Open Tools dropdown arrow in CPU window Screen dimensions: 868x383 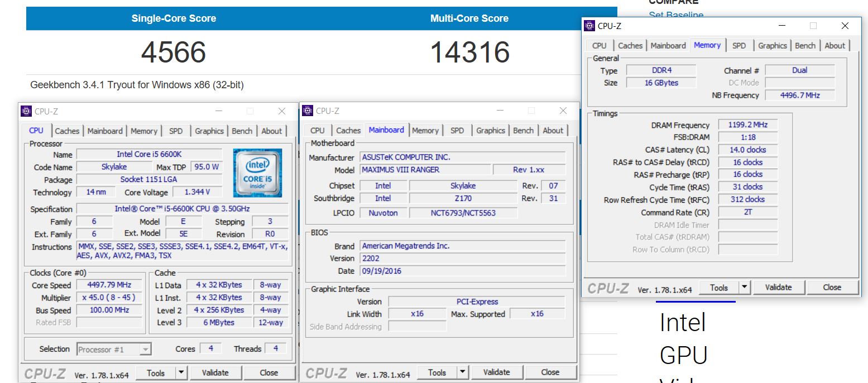click(181, 373)
